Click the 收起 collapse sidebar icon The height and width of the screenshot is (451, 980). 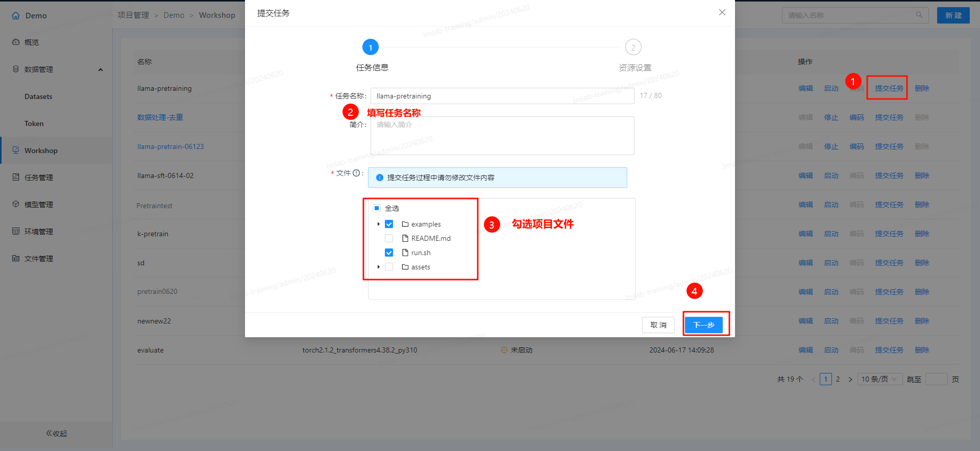[50, 433]
